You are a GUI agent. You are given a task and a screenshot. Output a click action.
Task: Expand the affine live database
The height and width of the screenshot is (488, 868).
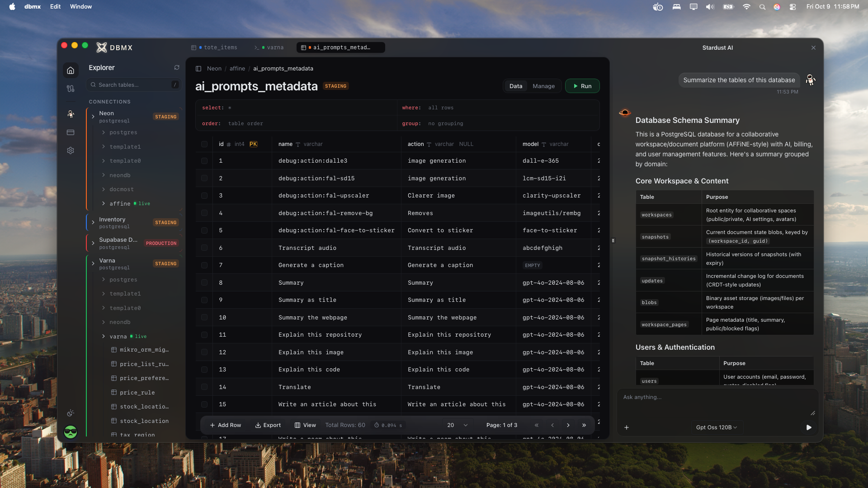click(104, 204)
